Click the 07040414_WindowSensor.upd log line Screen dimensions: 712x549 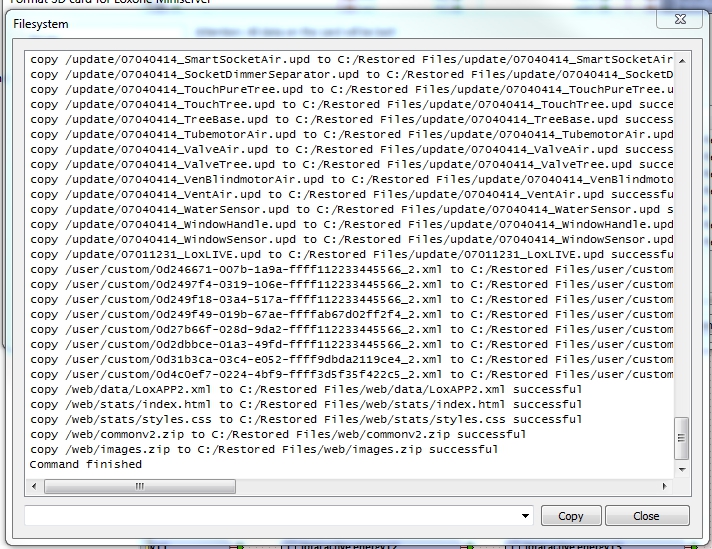[x=351, y=240]
